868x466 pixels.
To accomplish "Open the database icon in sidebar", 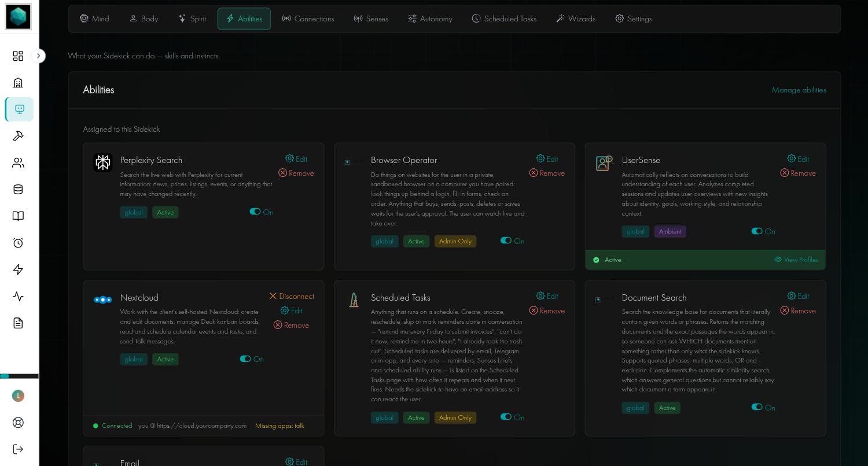I will pos(18,190).
